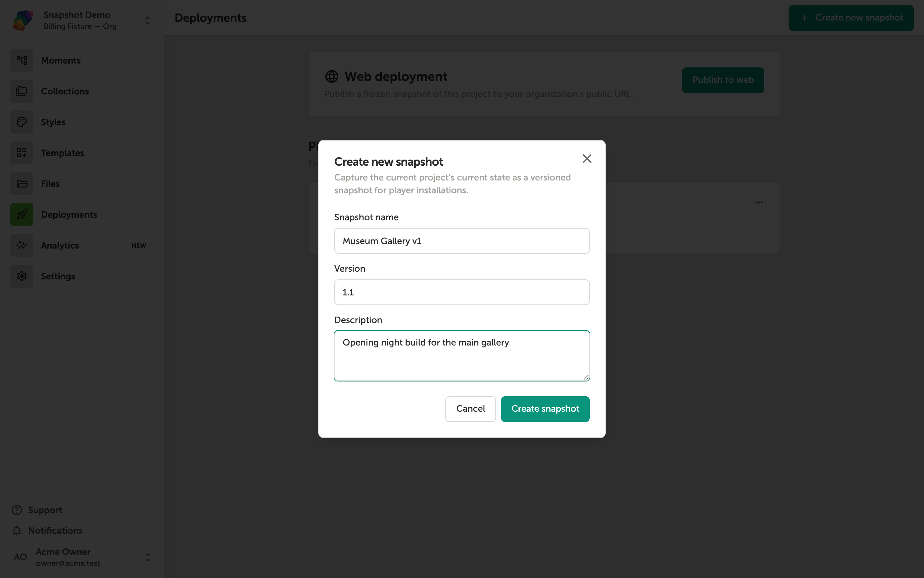
Task: Select Analytics in the sidebar
Action: click(x=82, y=245)
